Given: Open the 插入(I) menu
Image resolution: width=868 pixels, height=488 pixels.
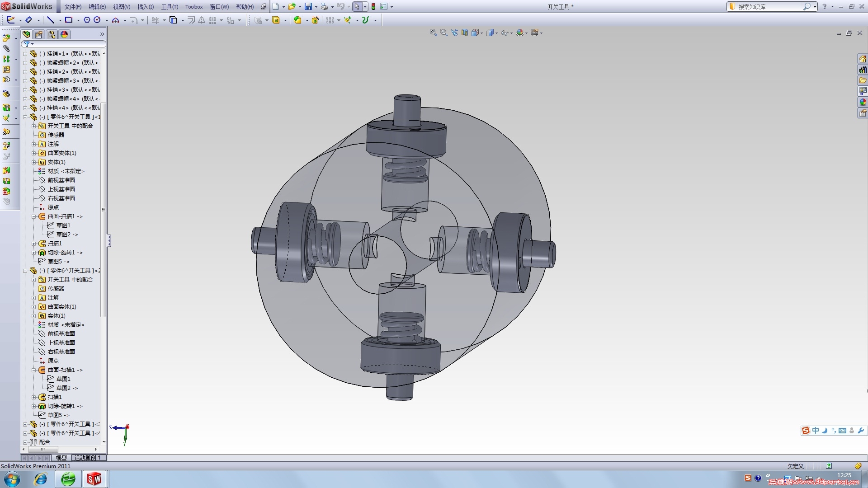Looking at the screenshot, I should tap(146, 7).
